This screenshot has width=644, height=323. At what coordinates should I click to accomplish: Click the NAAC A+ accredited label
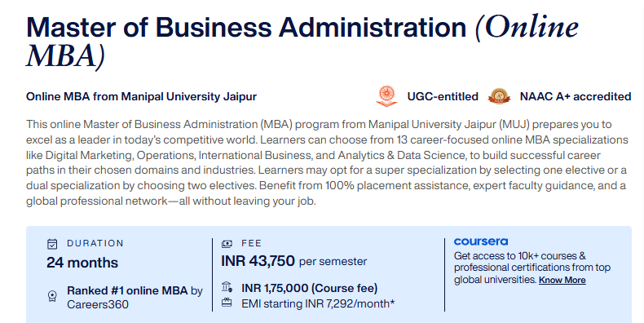576,96
